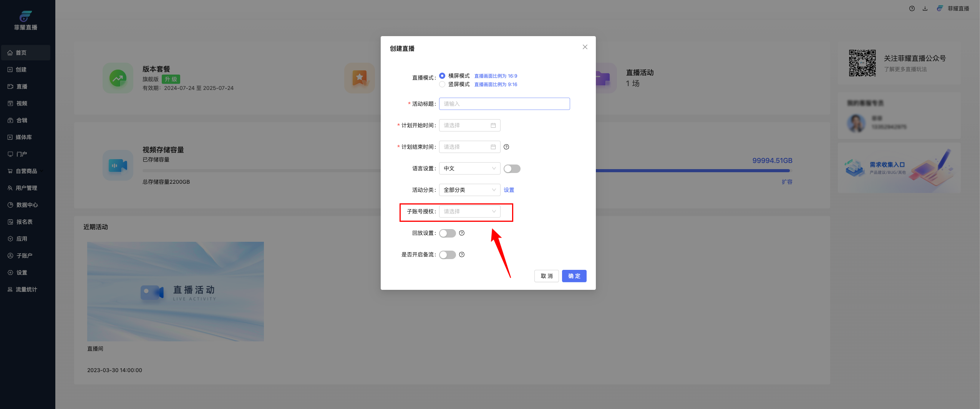This screenshot has height=409, width=980.
Task: Open the 语言设置 dropdown showing 中文
Action: click(469, 168)
